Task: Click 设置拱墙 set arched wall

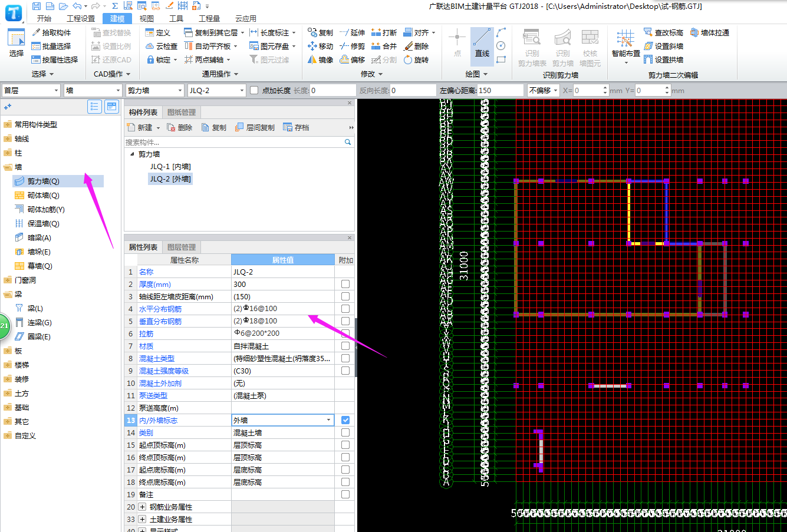Action: (663, 60)
